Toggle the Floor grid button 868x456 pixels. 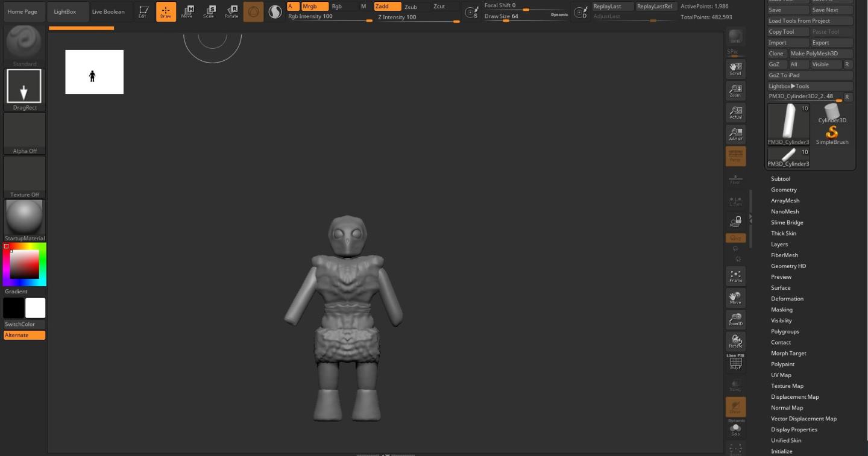[x=735, y=178]
